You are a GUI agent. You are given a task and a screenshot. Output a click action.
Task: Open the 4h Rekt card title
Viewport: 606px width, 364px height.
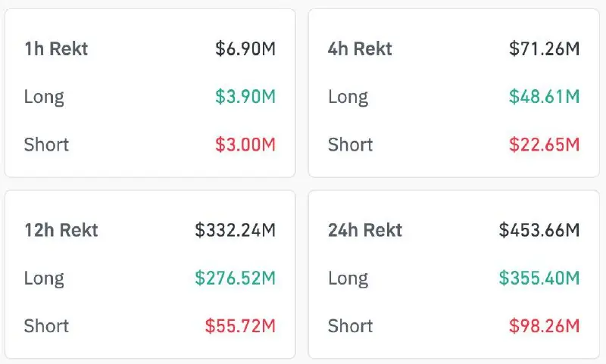click(361, 49)
